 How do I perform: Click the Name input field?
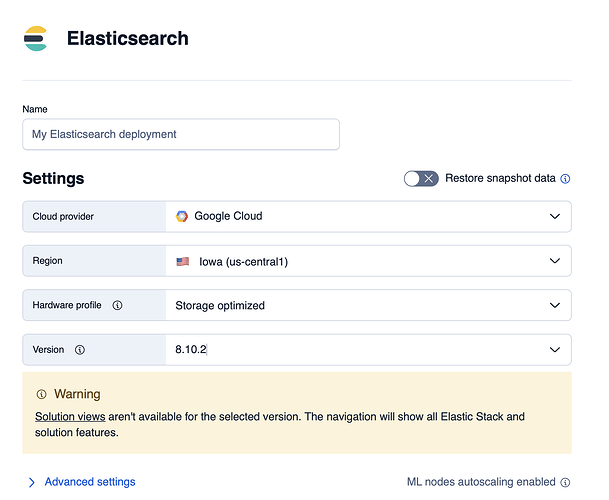pyautogui.click(x=181, y=134)
